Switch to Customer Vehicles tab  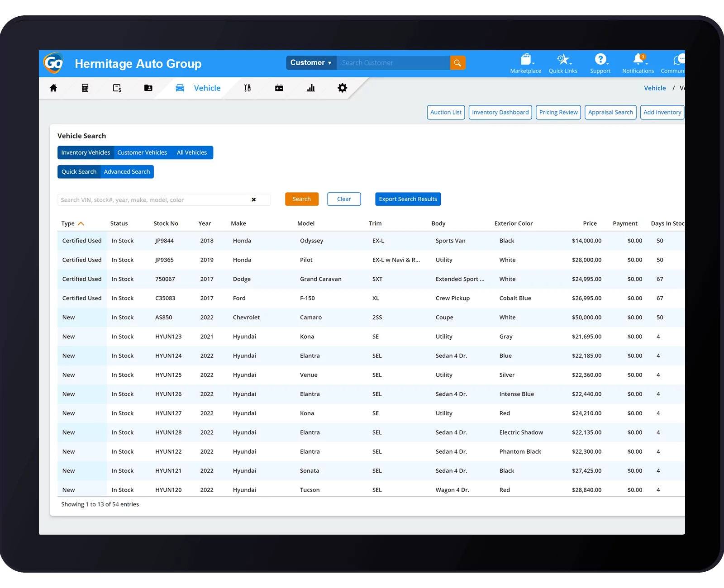142,152
